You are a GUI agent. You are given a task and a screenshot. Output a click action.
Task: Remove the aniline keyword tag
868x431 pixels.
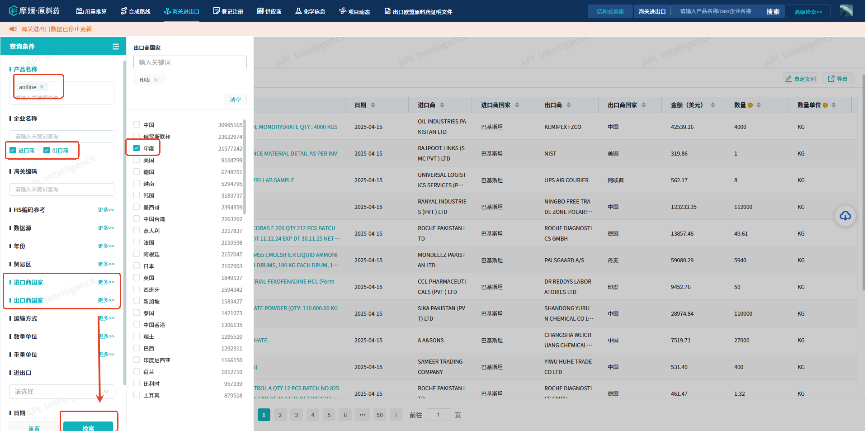click(x=42, y=87)
